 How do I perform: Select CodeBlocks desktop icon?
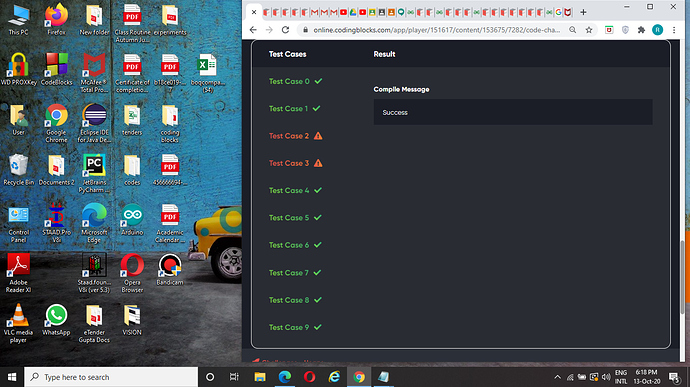tap(56, 70)
